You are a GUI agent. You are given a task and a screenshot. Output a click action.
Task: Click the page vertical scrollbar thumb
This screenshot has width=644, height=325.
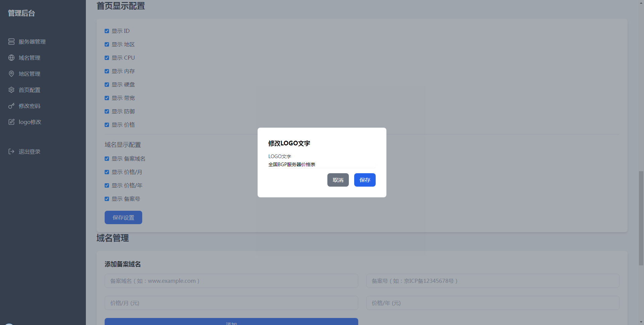point(641,218)
